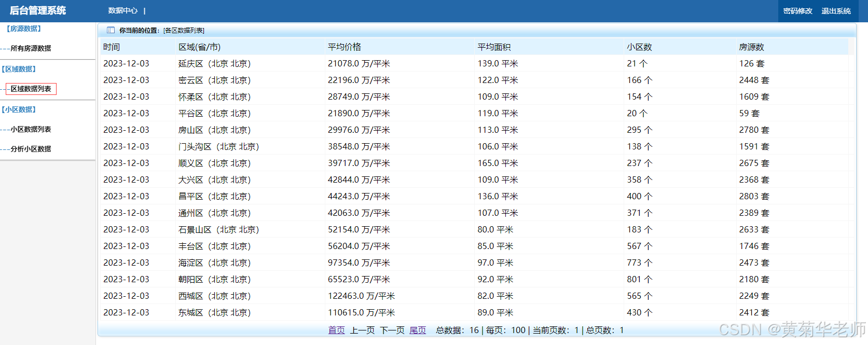Select the 平谷区 (北京 北京) cell
This screenshot has height=345, width=868.
214,114
